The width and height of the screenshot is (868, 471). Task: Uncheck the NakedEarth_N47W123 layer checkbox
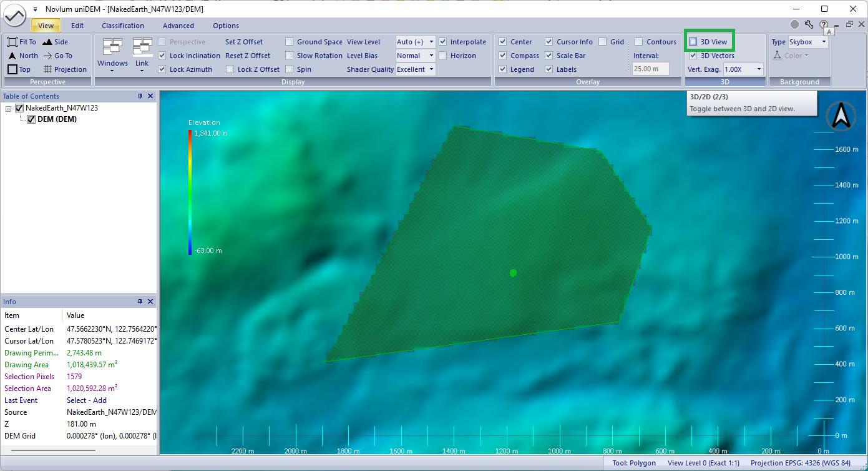point(19,108)
